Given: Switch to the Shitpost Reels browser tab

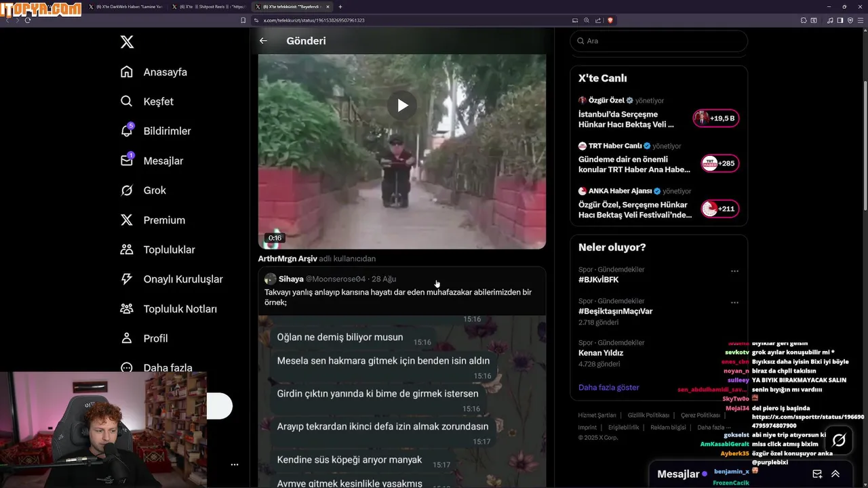Looking at the screenshot, I should point(209,7).
